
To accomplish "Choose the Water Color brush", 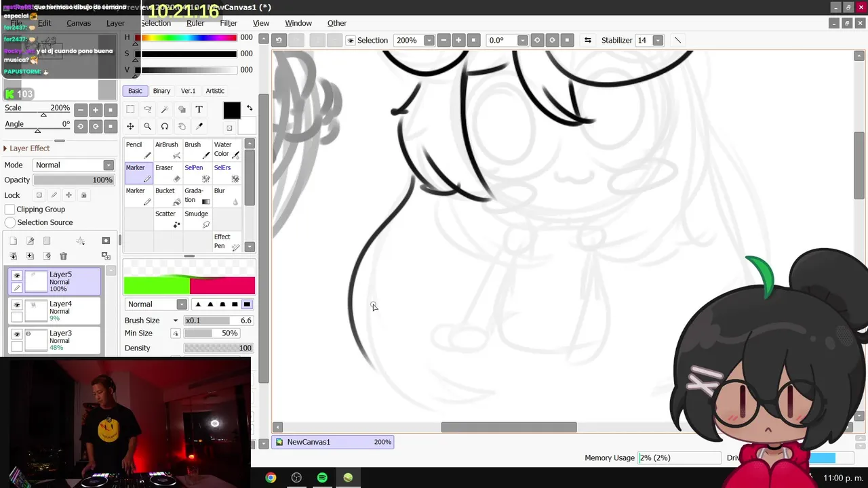I will [x=226, y=150].
